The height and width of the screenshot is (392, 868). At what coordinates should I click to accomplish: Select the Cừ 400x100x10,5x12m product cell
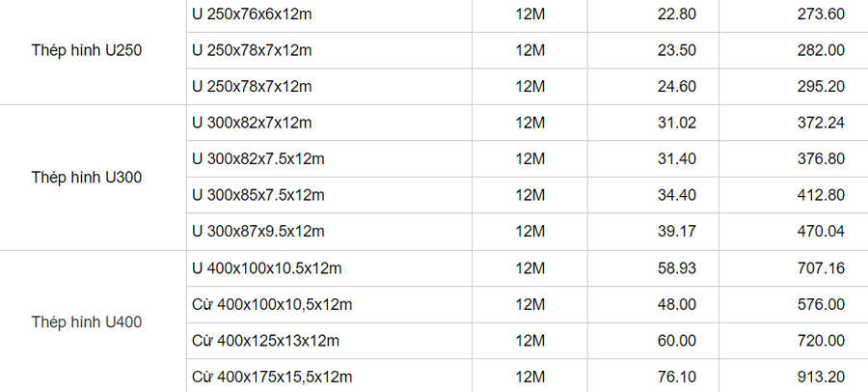(x=272, y=304)
